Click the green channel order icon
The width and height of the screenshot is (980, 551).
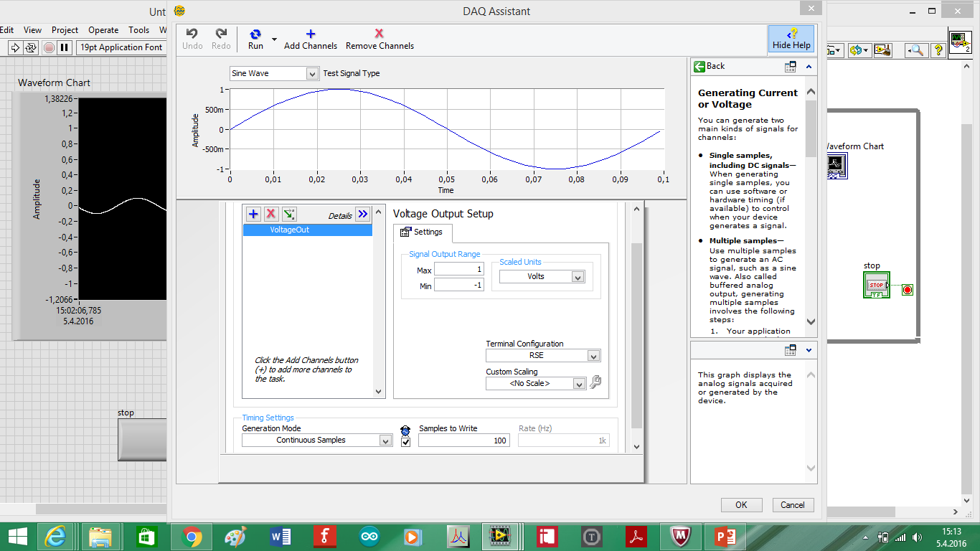tap(288, 214)
